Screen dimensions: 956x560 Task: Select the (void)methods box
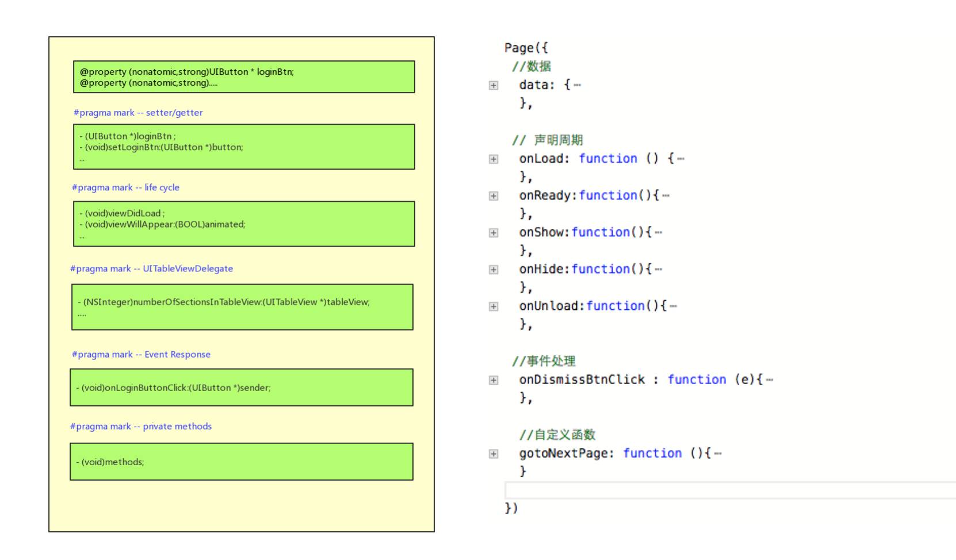pyautogui.click(x=242, y=462)
